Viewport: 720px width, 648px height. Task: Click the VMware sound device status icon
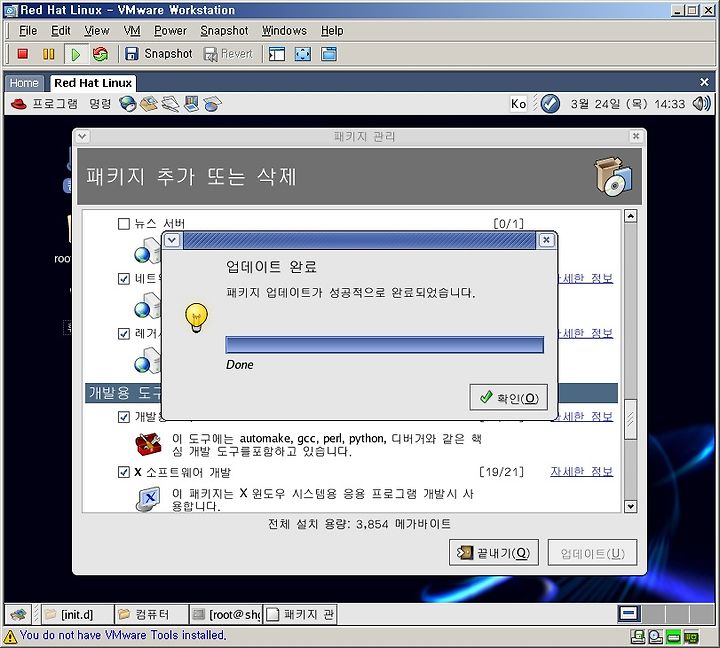(x=691, y=637)
